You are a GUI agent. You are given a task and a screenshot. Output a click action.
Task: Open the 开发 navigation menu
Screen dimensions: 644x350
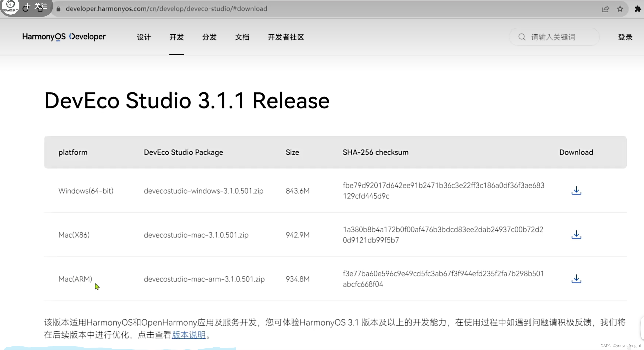[177, 37]
